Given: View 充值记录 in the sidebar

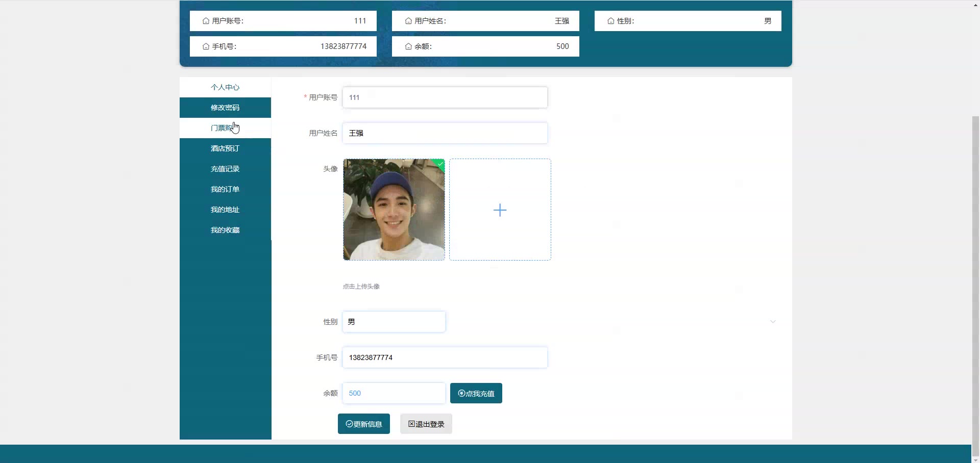Looking at the screenshot, I should pos(225,169).
